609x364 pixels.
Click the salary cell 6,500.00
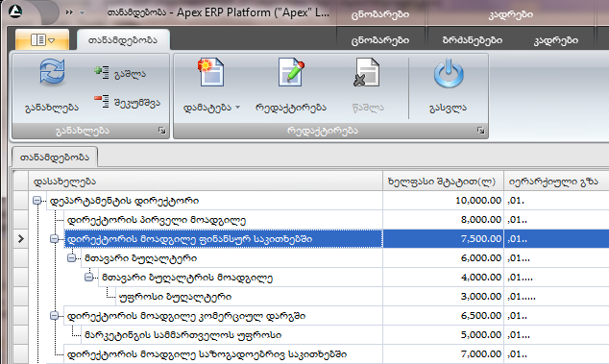[443, 316]
